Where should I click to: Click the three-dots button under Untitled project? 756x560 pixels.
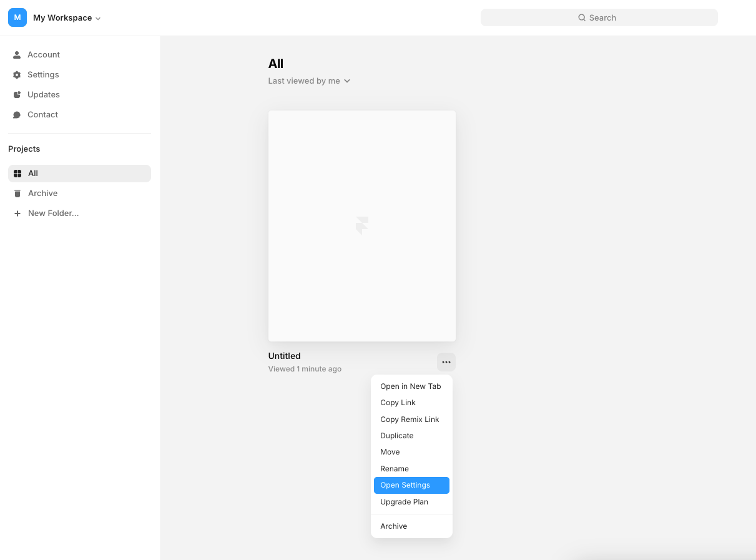click(446, 362)
